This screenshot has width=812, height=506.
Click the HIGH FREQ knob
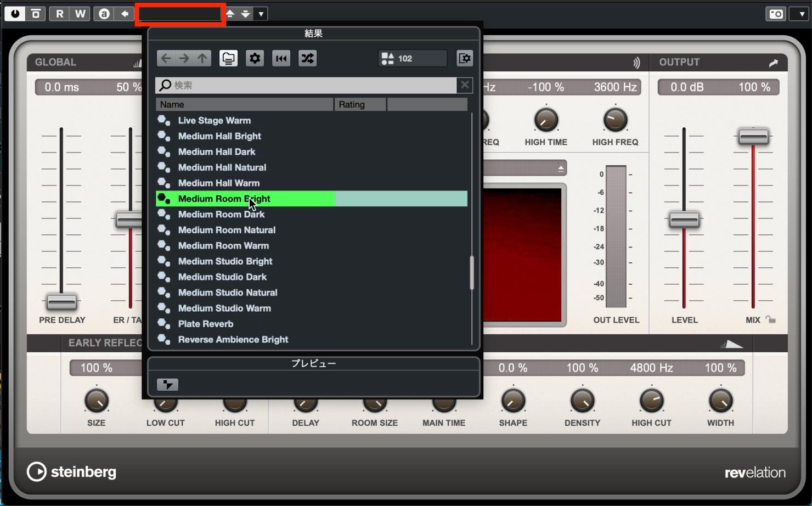[615, 120]
